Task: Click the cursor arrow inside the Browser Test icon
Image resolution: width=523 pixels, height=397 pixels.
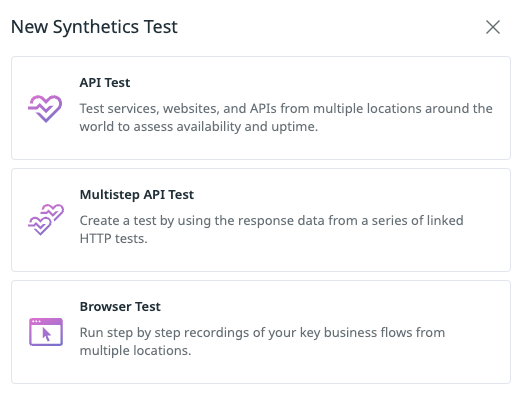Action: tap(46, 335)
